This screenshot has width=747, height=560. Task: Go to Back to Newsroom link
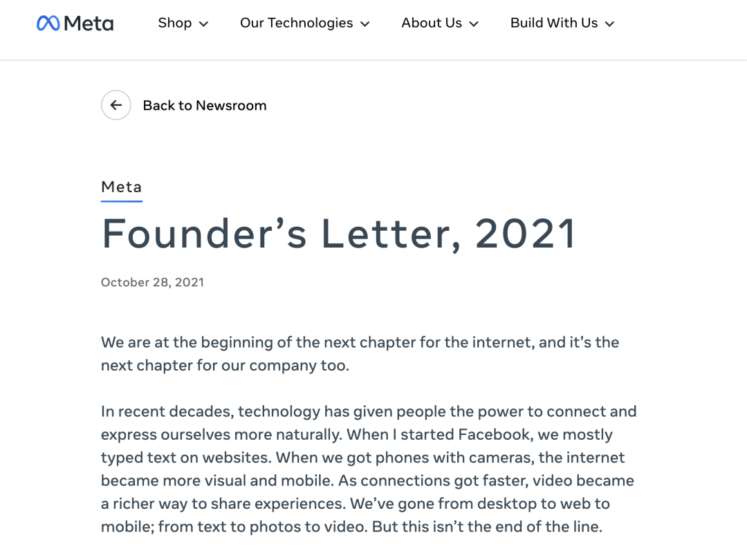[204, 106]
